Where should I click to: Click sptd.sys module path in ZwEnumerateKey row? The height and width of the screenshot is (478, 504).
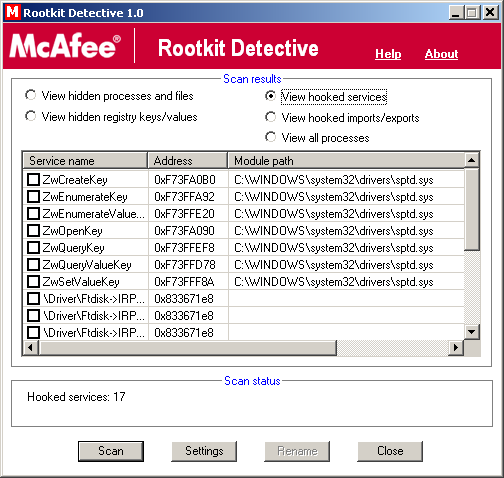pos(334,197)
